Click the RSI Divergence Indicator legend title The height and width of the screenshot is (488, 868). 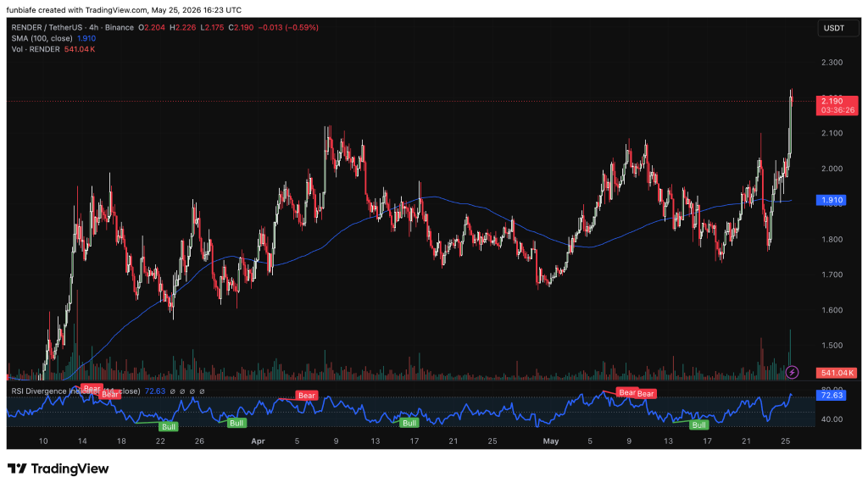(75, 391)
